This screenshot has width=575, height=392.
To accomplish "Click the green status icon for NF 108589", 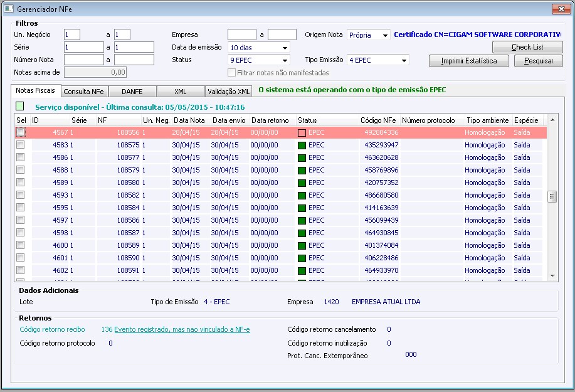I will [302, 245].
